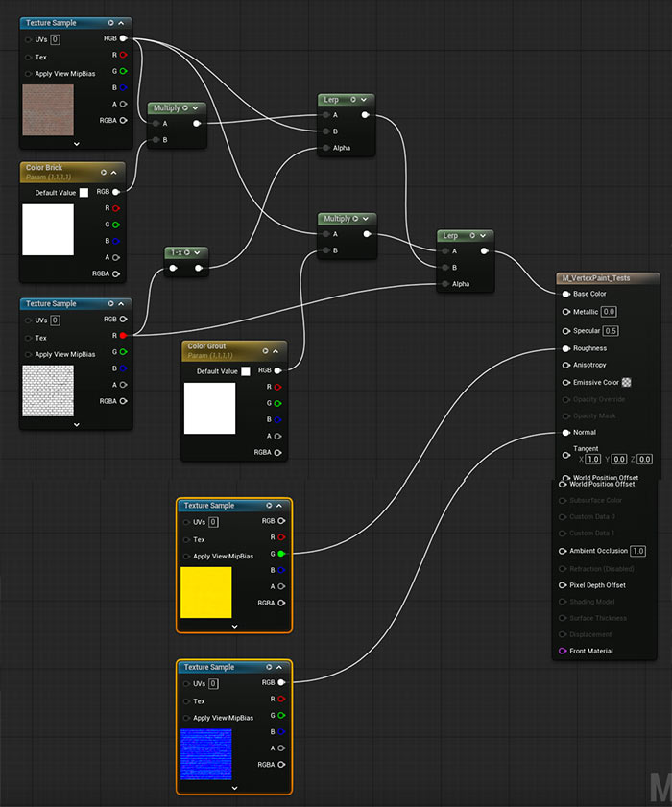Image resolution: width=672 pixels, height=807 pixels.
Task: Click the output pin of the 1-x node
Action: tap(200, 269)
